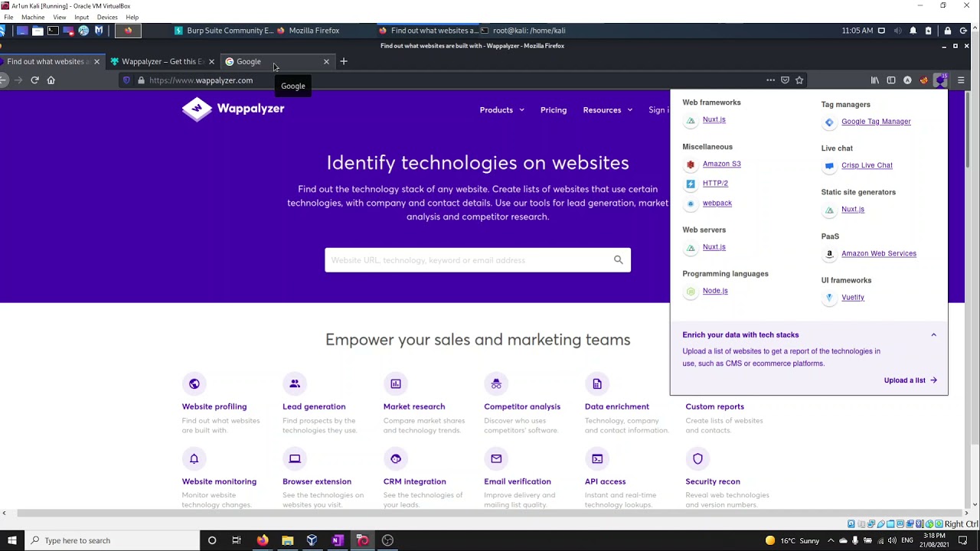This screenshot has width=980, height=551.
Task: Click the Competitor analysis spy icon
Action: [496, 383]
